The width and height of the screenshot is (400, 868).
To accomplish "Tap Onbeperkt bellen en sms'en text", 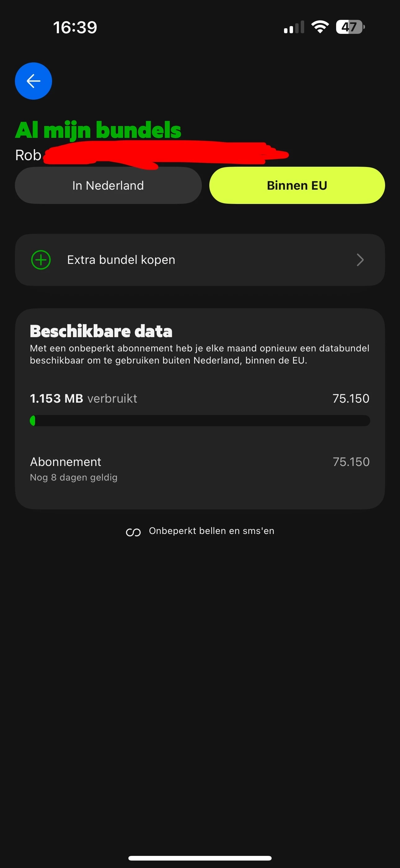I will (x=211, y=531).
